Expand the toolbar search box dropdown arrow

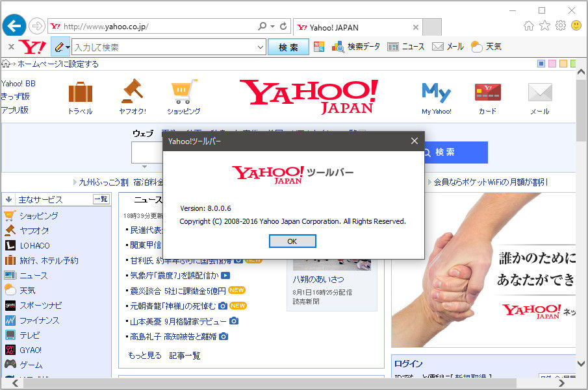coord(261,47)
